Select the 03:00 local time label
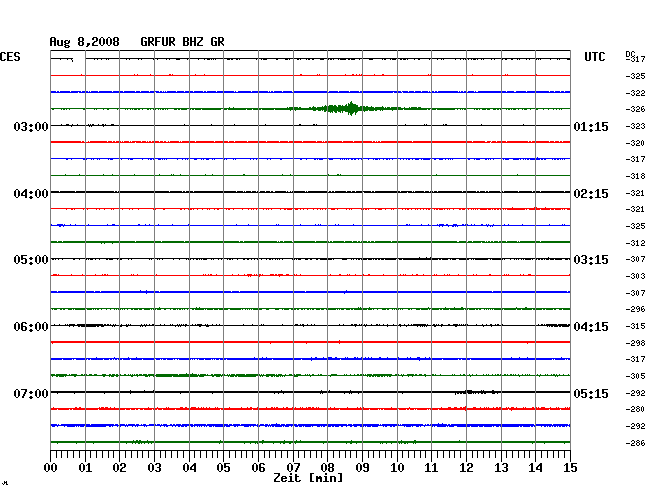Image resolution: width=650 pixels, height=494 pixels. click(x=31, y=126)
